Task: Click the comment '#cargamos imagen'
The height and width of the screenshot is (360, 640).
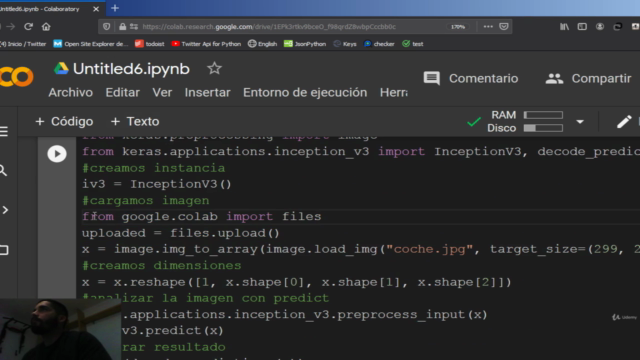Action: [x=146, y=200]
